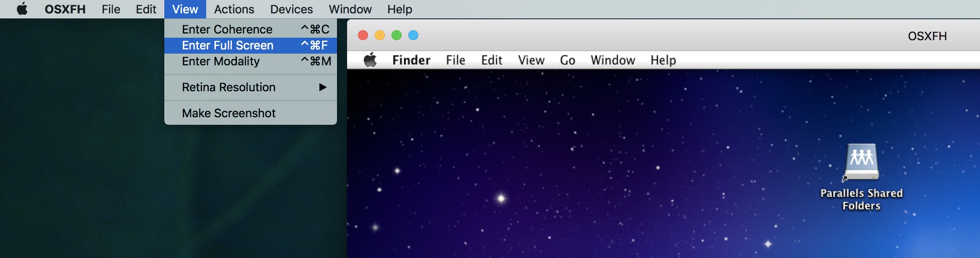This screenshot has width=980, height=258.
Task: Open the host Edit menu
Action: [146, 9]
